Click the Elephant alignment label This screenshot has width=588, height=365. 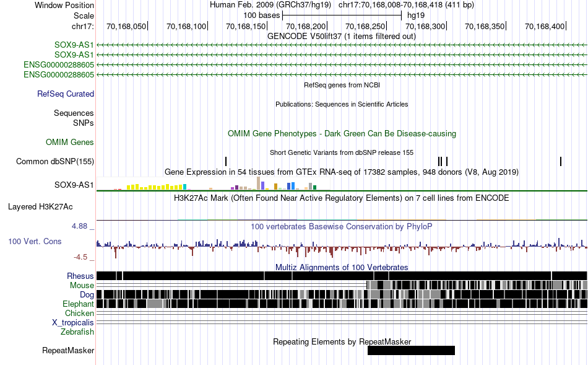(78, 304)
